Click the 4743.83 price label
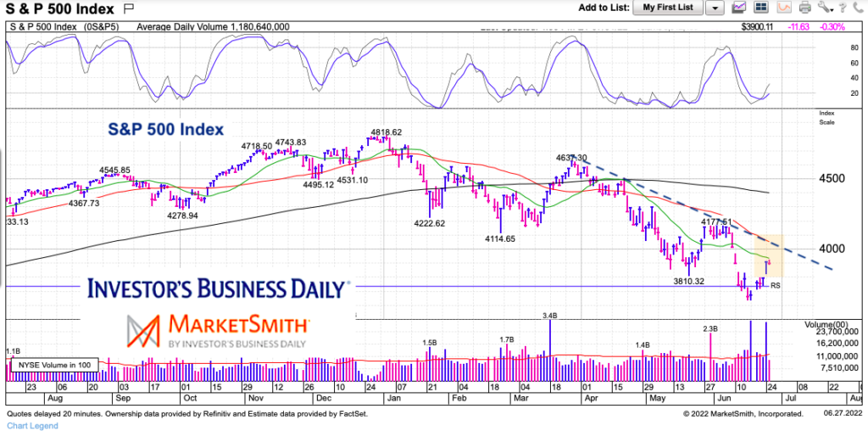The width and height of the screenshot is (868, 431). pos(291,143)
